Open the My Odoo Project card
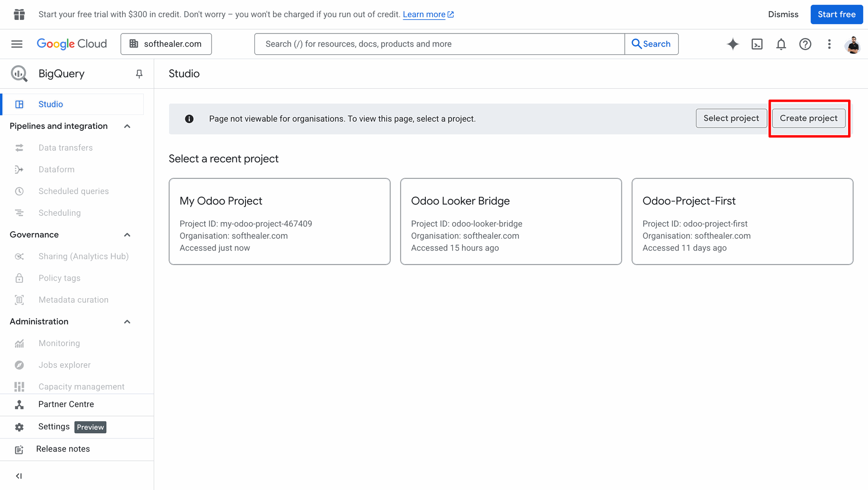The height and width of the screenshot is (490, 868). point(279,221)
